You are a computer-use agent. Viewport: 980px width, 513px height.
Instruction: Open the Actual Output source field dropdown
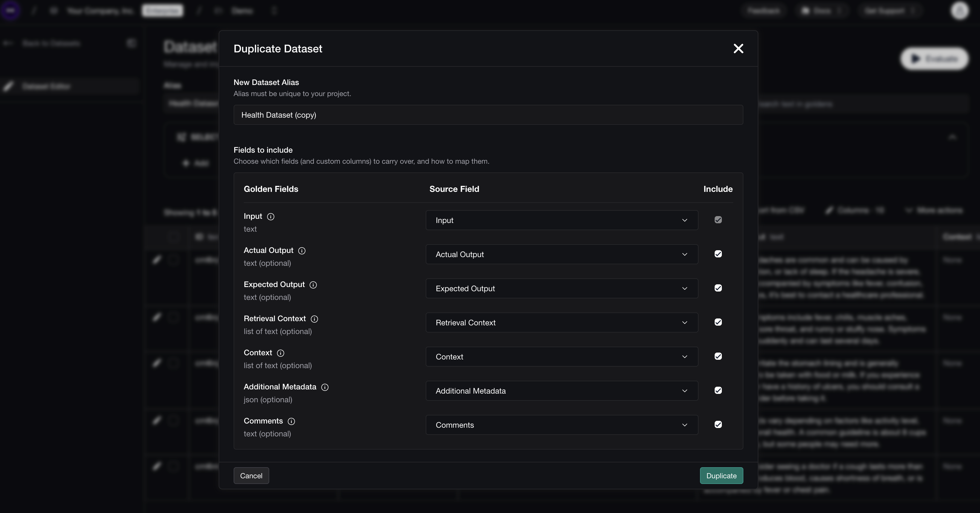(x=561, y=254)
